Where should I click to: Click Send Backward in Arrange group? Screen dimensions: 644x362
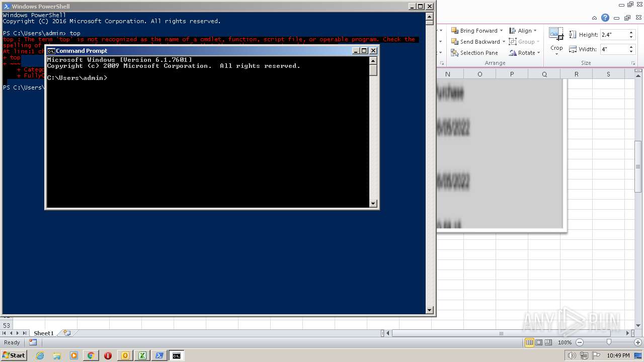point(475,42)
